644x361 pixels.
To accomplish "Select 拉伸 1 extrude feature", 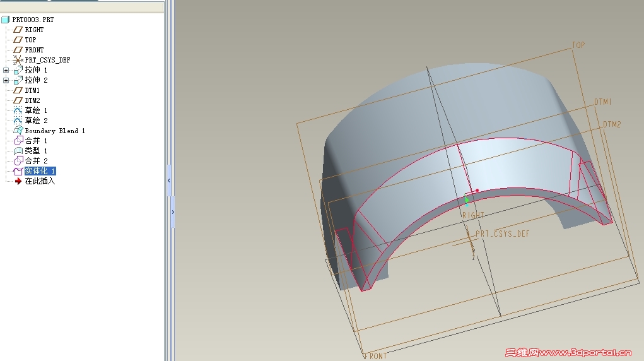I will pos(36,70).
